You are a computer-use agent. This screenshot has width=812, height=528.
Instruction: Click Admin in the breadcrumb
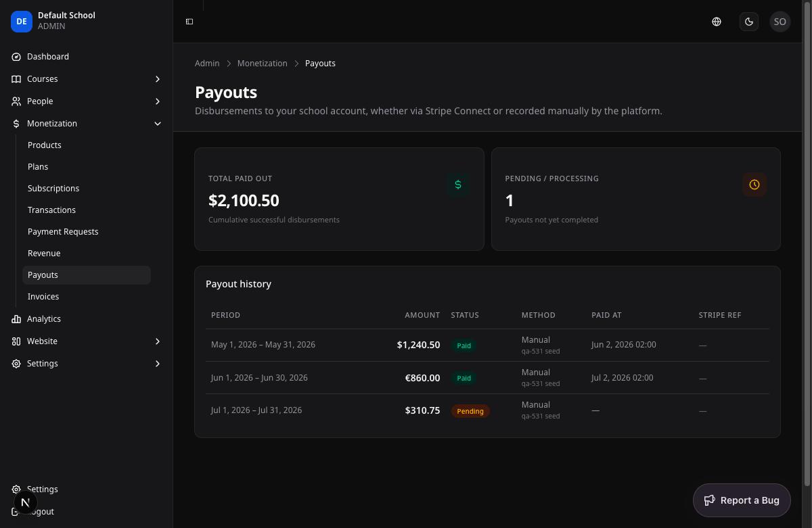[x=207, y=64]
